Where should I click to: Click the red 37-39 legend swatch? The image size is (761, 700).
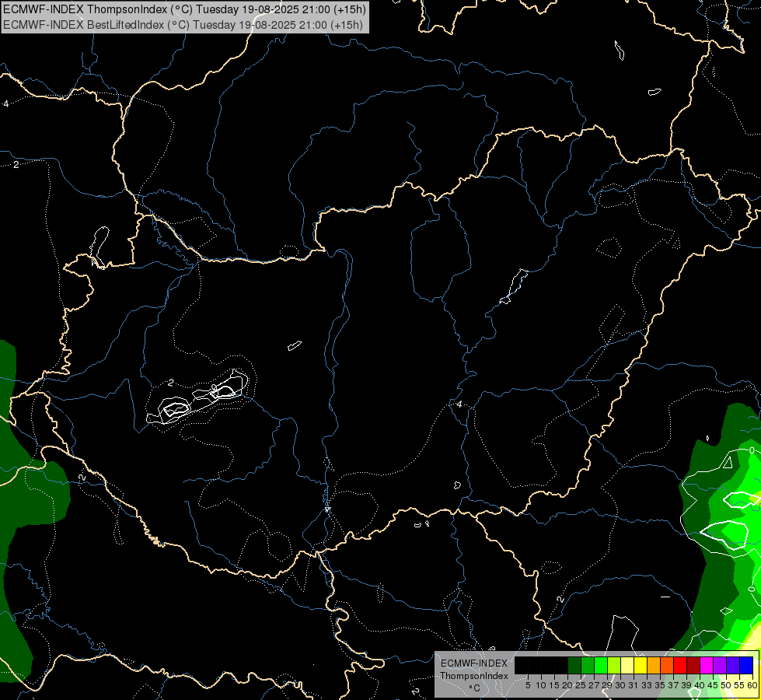[680, 665]
